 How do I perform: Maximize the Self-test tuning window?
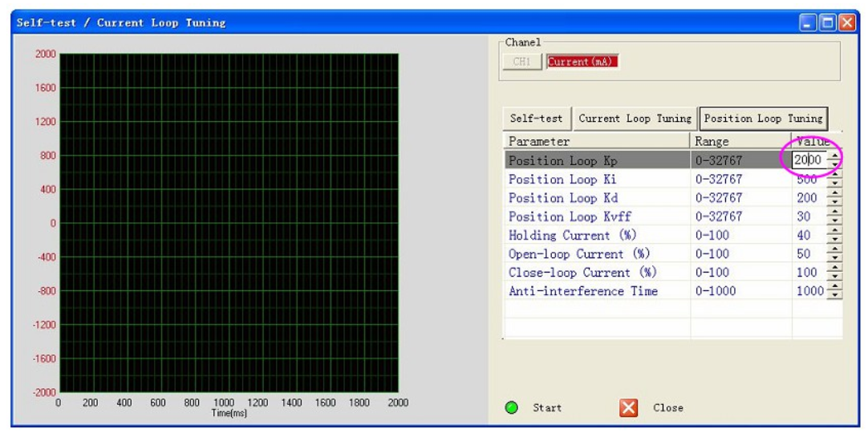(x=828, y=22)
